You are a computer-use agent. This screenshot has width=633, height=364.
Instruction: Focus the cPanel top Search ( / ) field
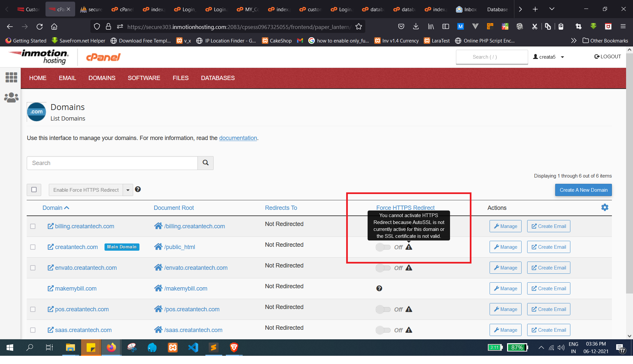pos(492,57)
